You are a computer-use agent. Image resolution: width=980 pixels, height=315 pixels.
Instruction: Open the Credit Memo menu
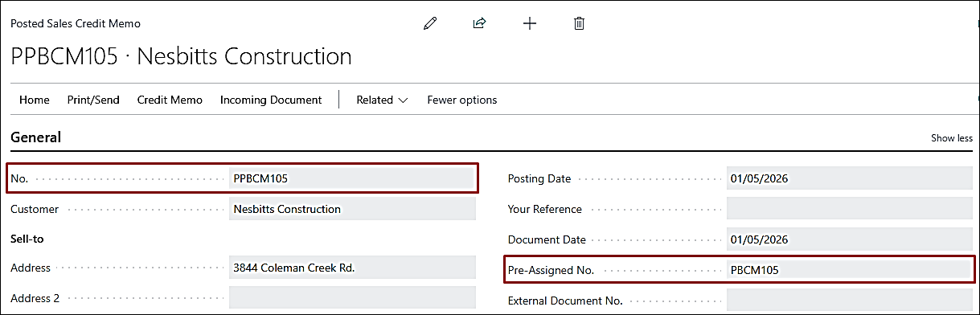tap(170, 100)
